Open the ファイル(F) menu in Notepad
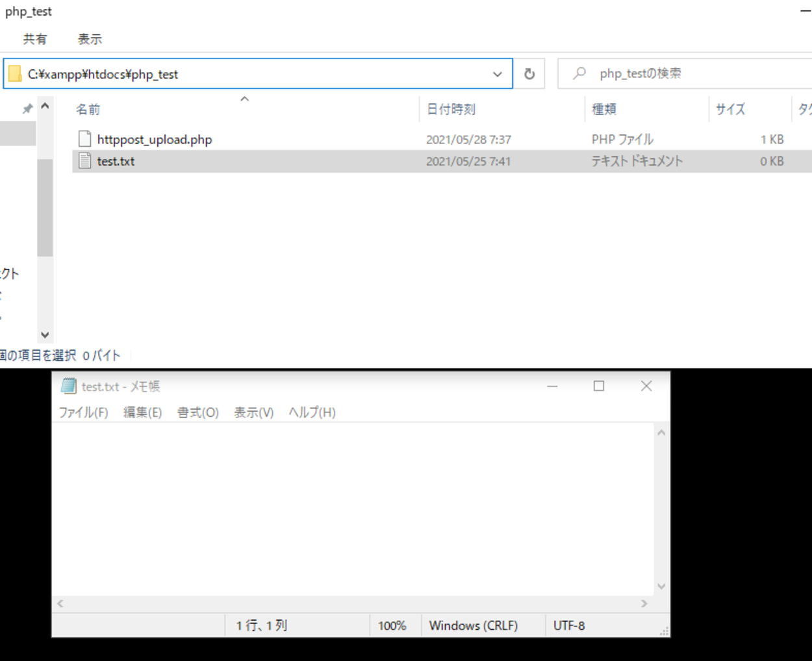The width and height of the screenshot is (812, 661). pos(82,412)
